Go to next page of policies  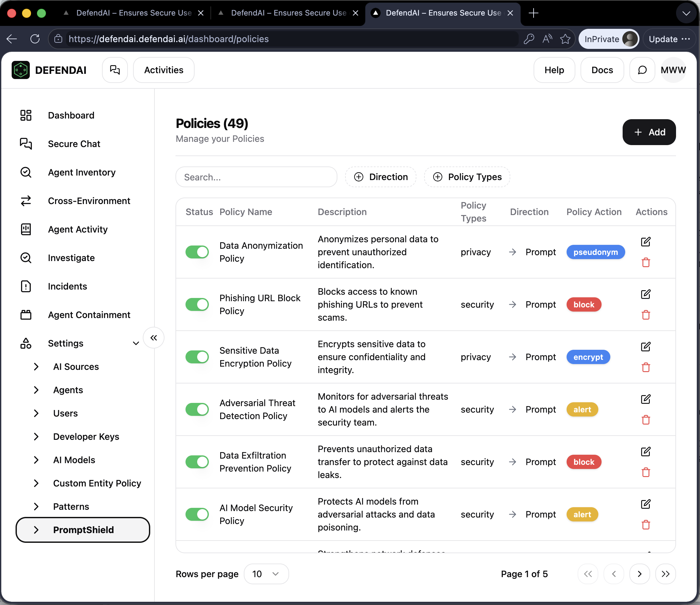click(x=639, y=574)
